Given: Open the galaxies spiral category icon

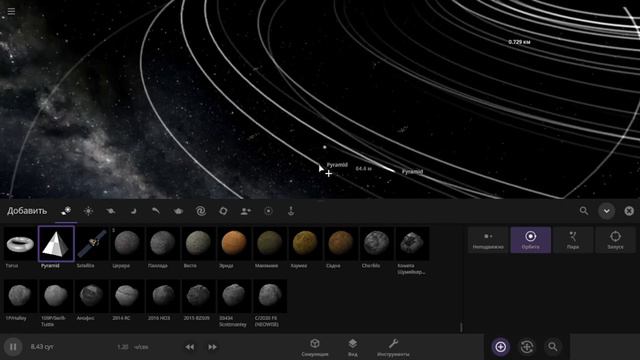Looking at the screenshot, I should tap(200, 211).
